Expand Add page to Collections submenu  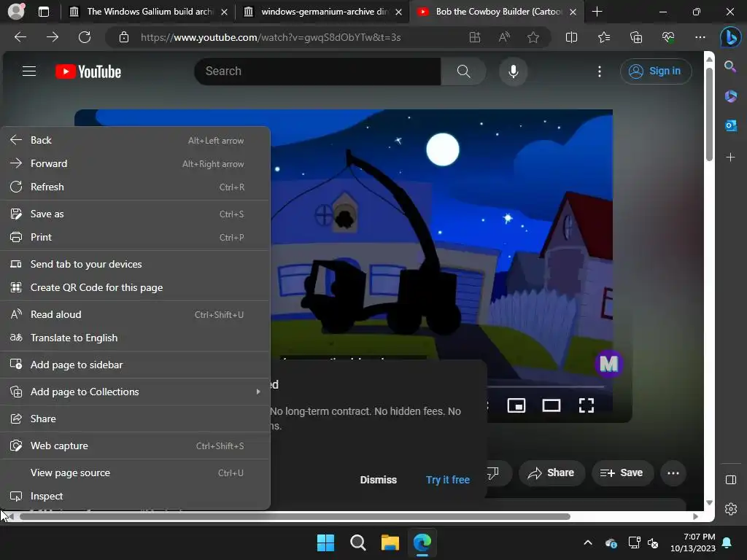click(135, 392)
